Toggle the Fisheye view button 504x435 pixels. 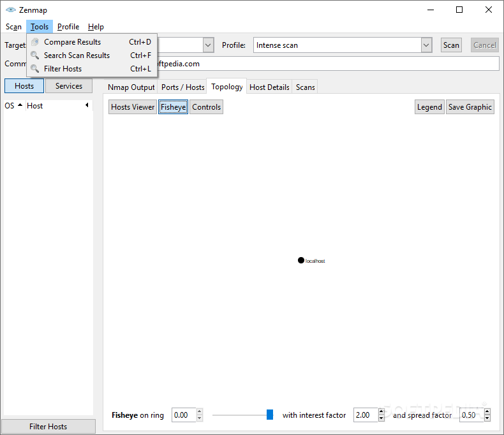[173, 107]
